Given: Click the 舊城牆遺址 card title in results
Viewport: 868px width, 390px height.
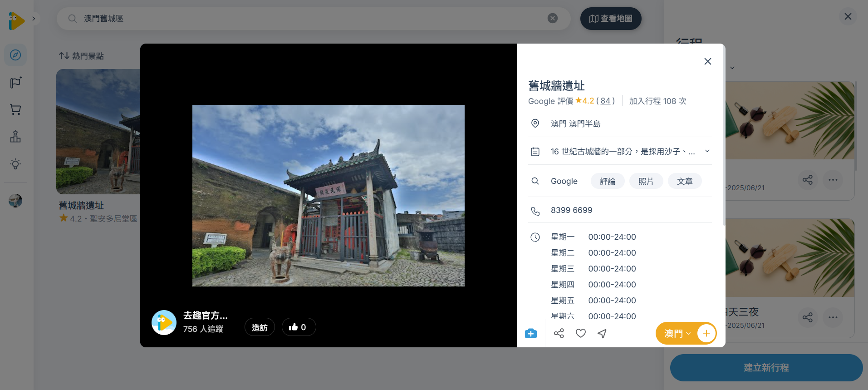Looking at the screenshot, I should pos(81,206).
